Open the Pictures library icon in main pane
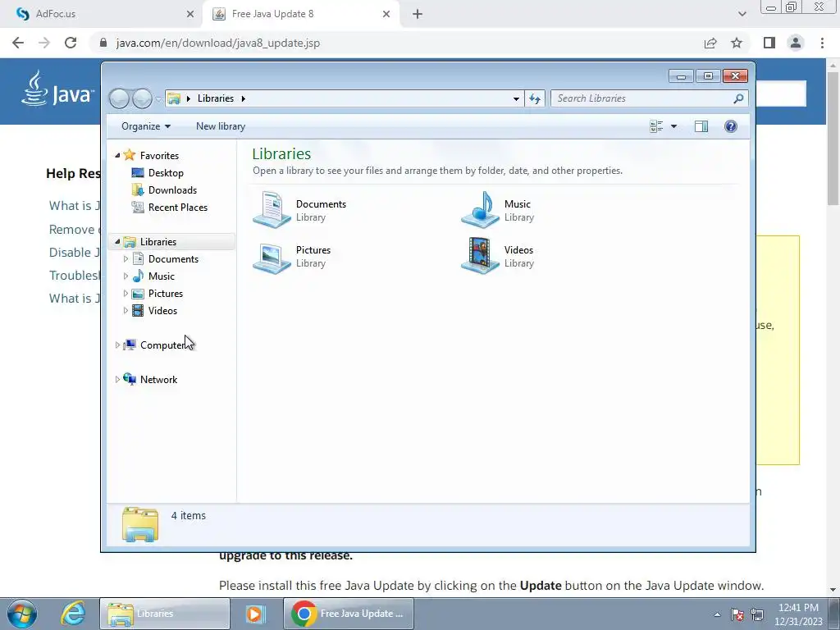 tap(272, 257)
